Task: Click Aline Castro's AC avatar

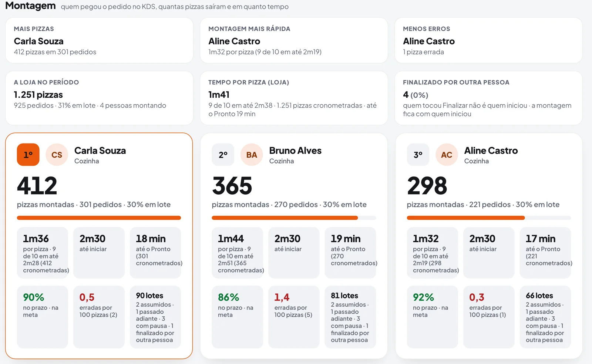Action: click(x=447, y=155)
